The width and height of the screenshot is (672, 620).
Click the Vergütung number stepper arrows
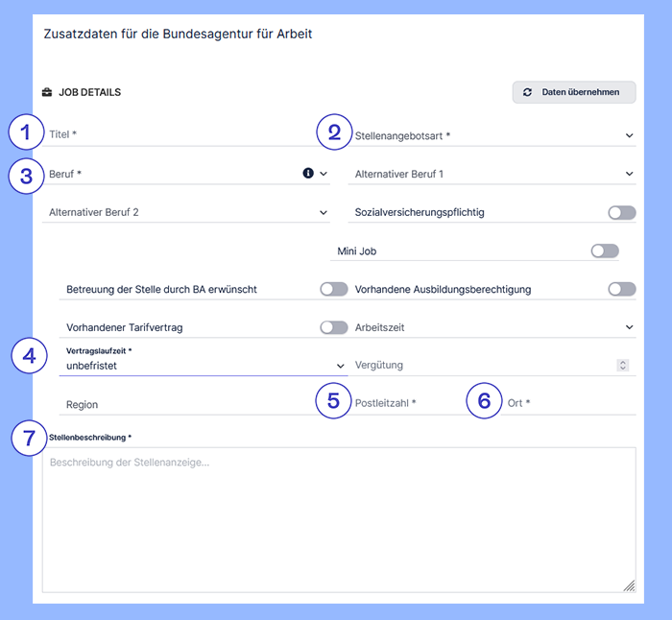[623, 365]
